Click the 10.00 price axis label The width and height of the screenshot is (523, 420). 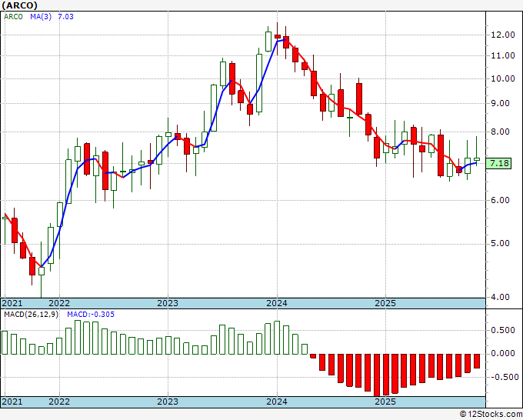[x=503, y=78]
